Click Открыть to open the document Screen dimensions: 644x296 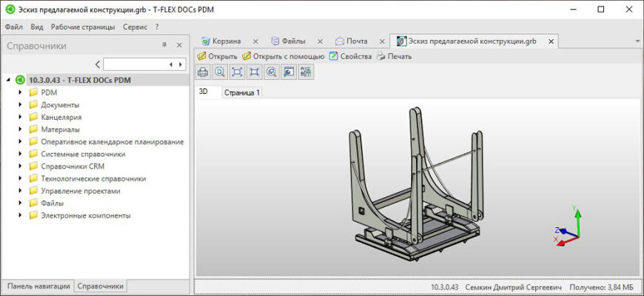[x=217, y=56]
